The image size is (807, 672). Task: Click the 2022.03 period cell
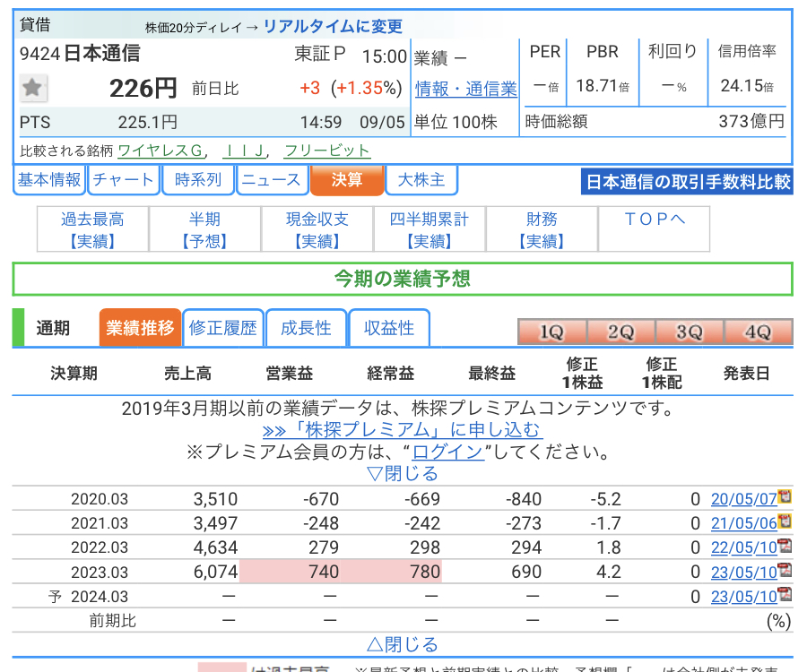tap(100, 547)
